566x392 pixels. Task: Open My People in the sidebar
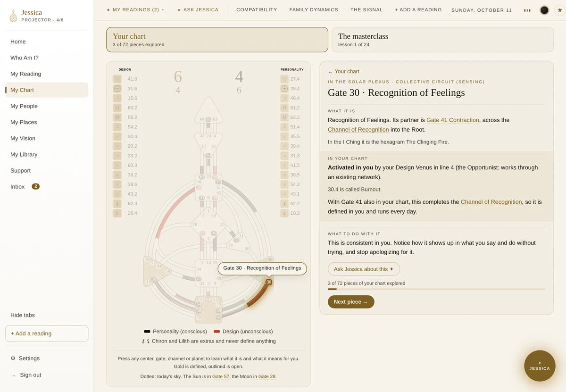47,106
